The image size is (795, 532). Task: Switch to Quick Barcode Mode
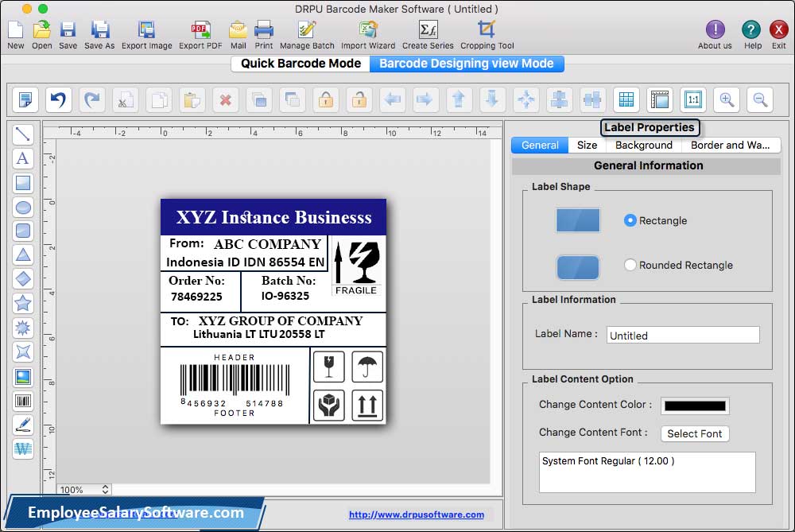[301, 64]
